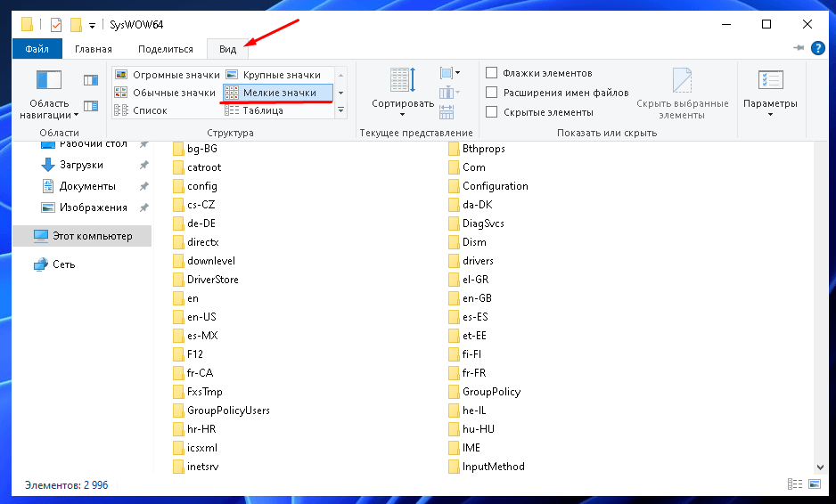836x504 pixels.
Task: Open the Параметры dropdown arrow
Action: pos(770,116)
